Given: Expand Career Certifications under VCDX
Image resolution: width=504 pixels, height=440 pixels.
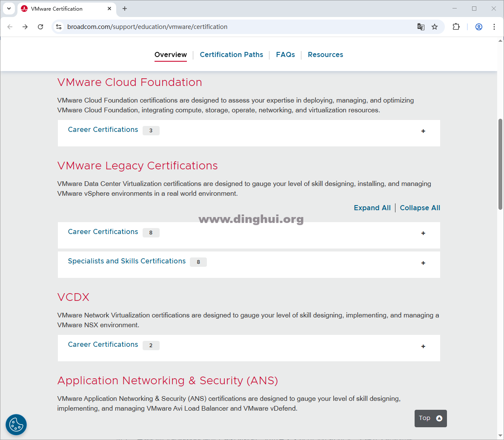Looking at the screenshot, I should (249, 348).
